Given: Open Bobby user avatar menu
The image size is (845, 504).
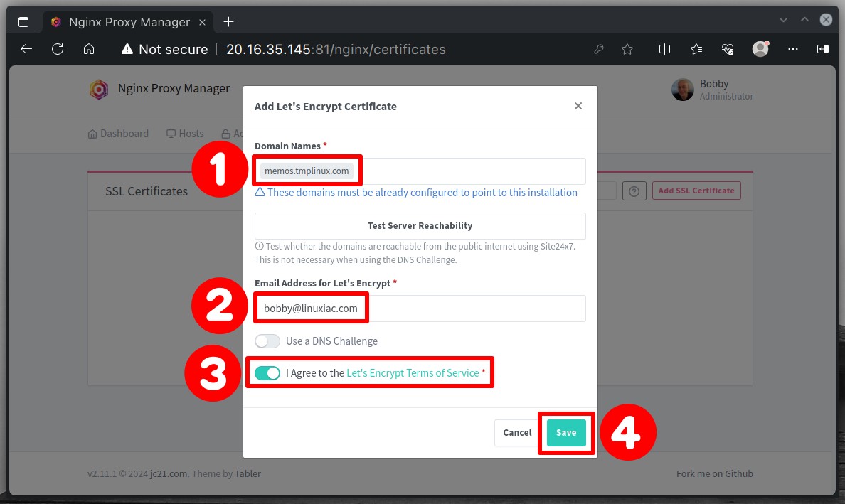Looking at the screenshot, I should click(x=682, y=90).
